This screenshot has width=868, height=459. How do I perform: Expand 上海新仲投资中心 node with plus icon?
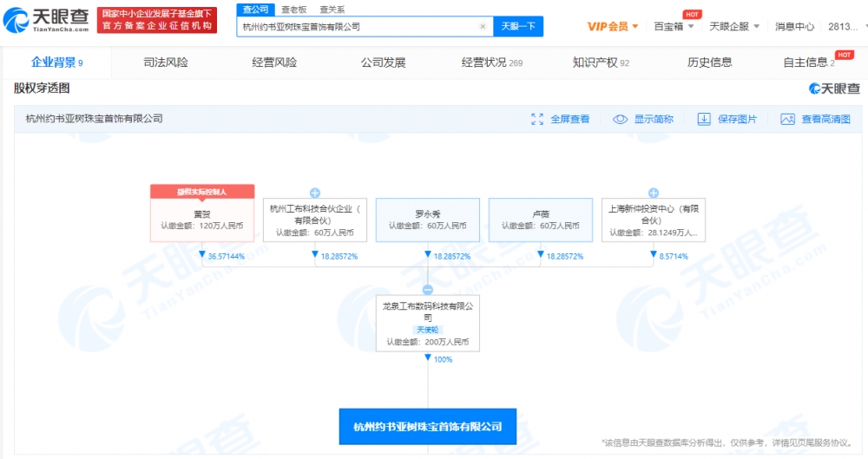654,193
